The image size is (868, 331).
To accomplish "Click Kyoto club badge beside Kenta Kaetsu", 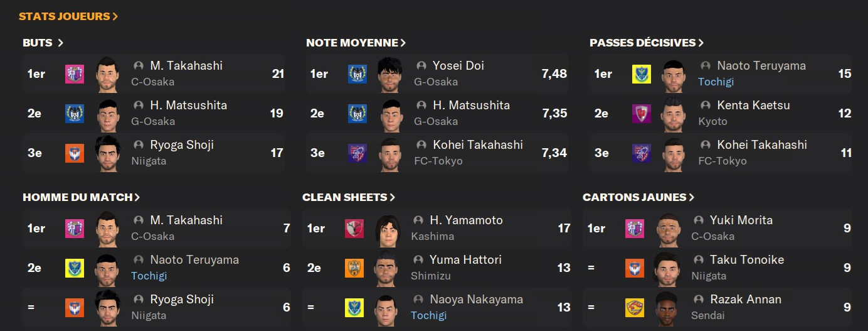I will 642,114.
